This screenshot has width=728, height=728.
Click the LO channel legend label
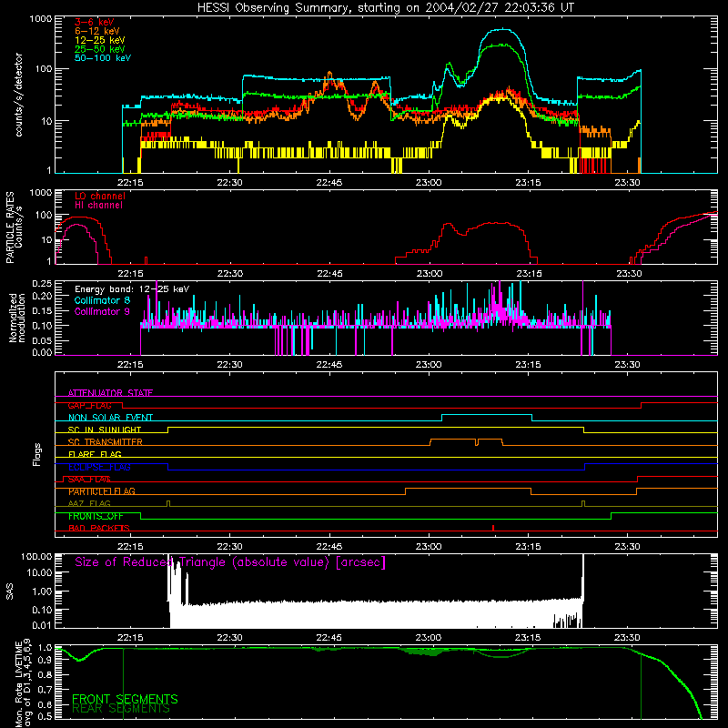tap(100, 196)
